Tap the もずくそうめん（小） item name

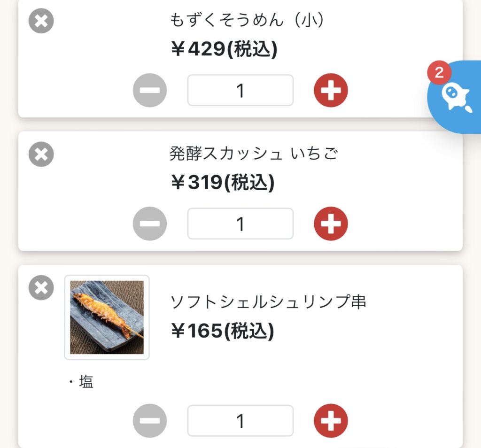[x=247, y=20]
